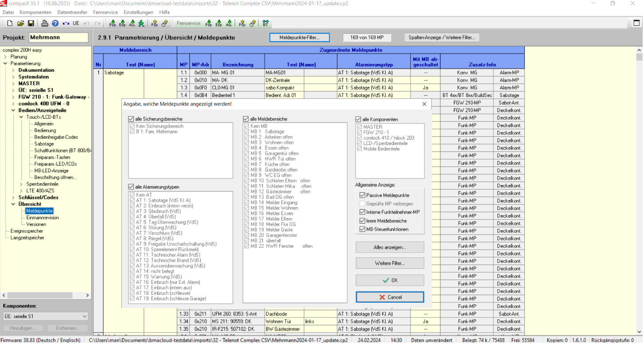Click the Fernservice PSP yellow up-arrow icon
The image size is (644, 344).
pos(242,23)
